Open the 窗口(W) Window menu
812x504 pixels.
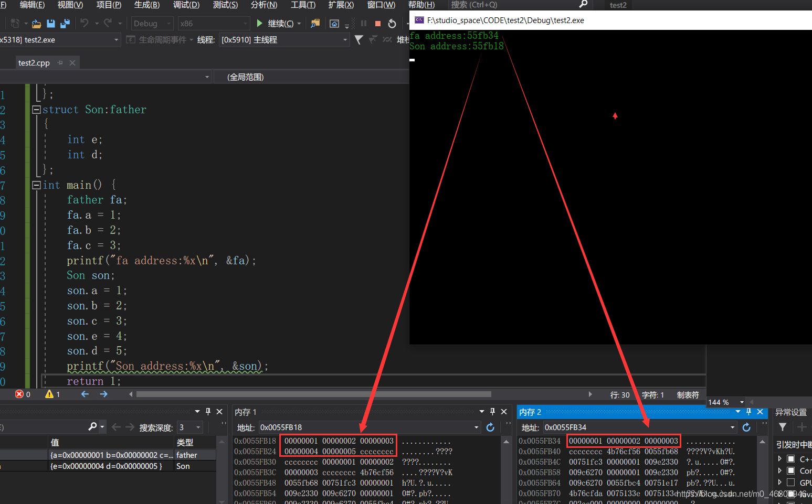[381, 5]
